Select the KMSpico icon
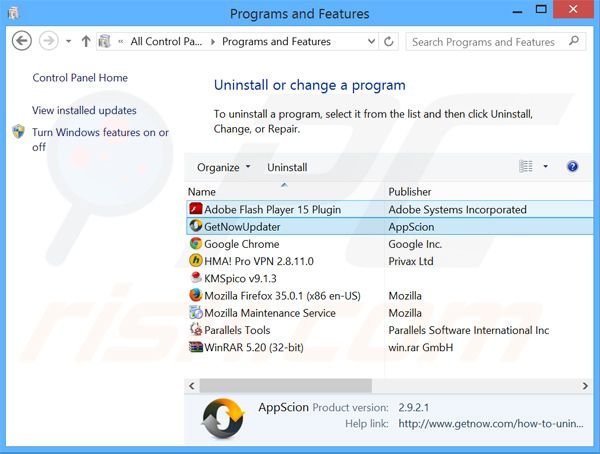The image size is (600, 454). pyautogui.click(x=196, y=278)
